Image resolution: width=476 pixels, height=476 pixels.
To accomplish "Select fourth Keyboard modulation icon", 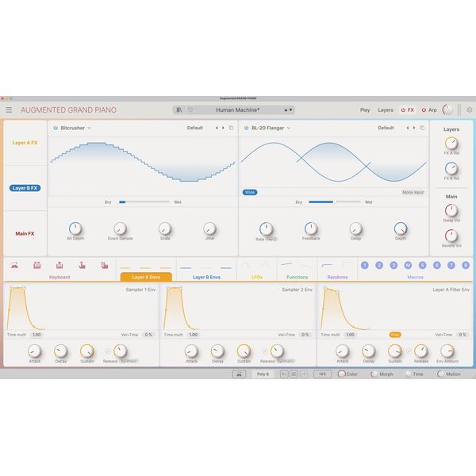I will click(x=82, y=265).
